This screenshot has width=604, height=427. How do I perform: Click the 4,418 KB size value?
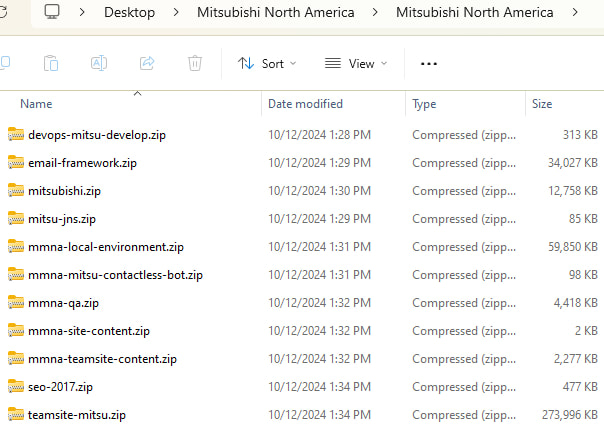575,303
